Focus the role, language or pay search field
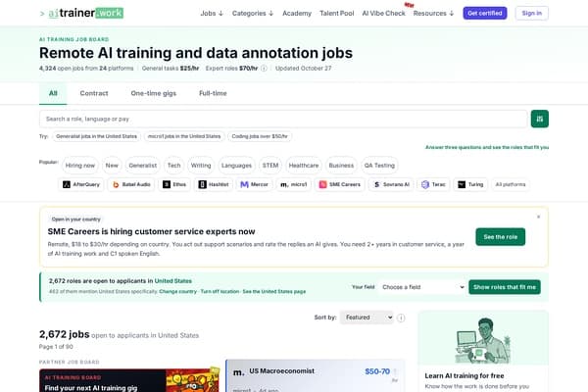Viewport: 588px width, 392px height. click(283, 119)
